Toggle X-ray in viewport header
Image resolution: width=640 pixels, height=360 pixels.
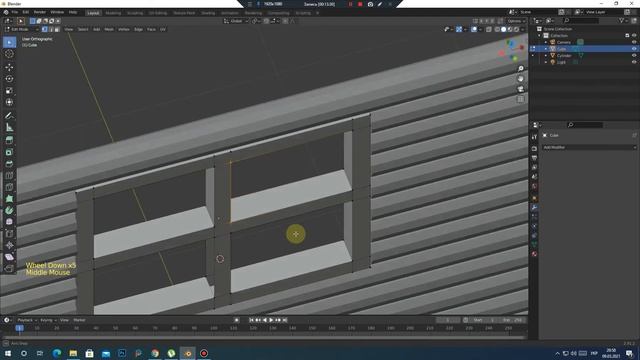(489, 29)
